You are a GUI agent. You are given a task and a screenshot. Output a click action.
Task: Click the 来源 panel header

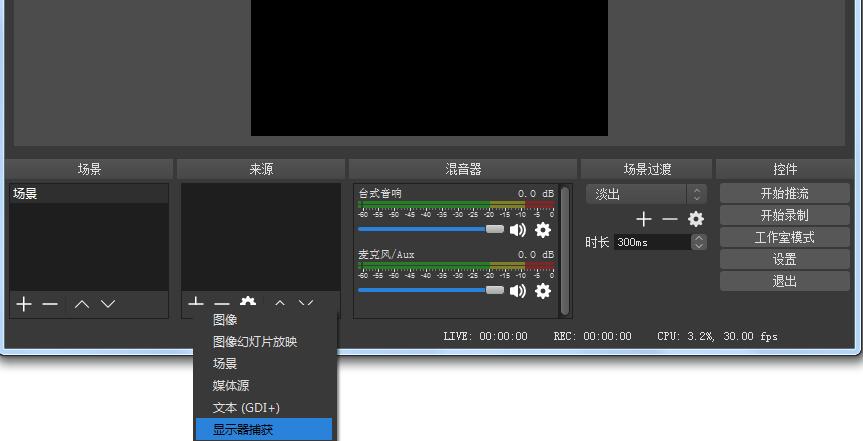pyautogui.click(x=261, y=169)
